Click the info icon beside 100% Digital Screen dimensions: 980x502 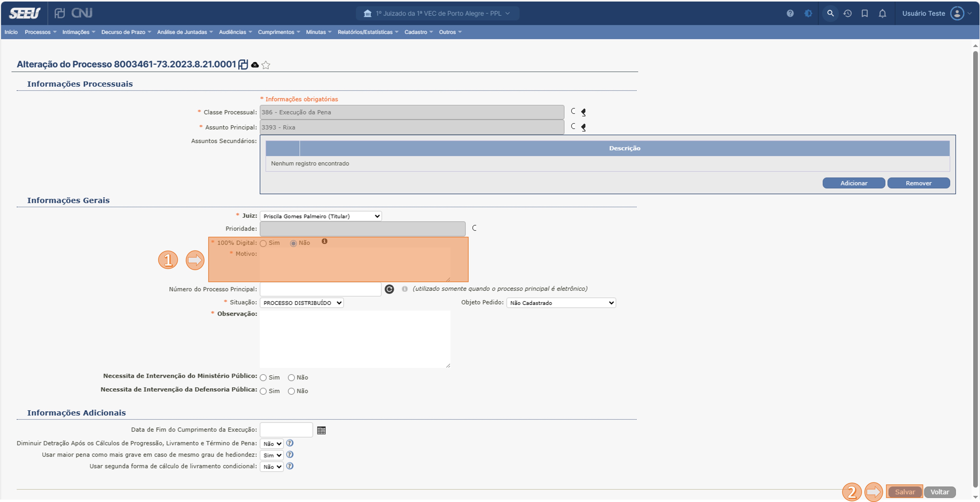[325, 241]
